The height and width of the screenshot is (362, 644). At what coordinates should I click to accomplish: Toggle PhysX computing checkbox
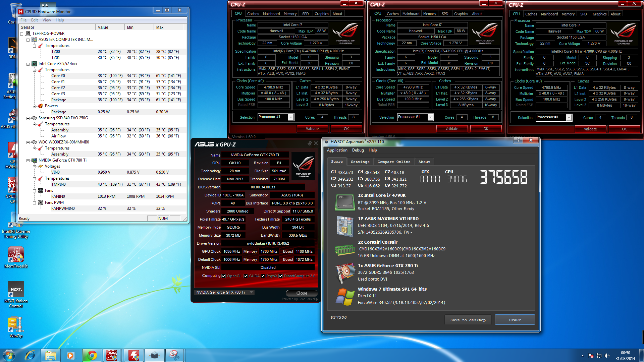click(263, 276)
